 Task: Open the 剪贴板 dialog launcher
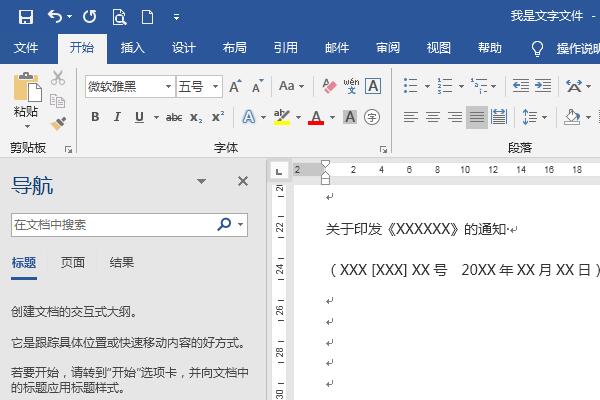pyautogui.click(x=68, y=149)
